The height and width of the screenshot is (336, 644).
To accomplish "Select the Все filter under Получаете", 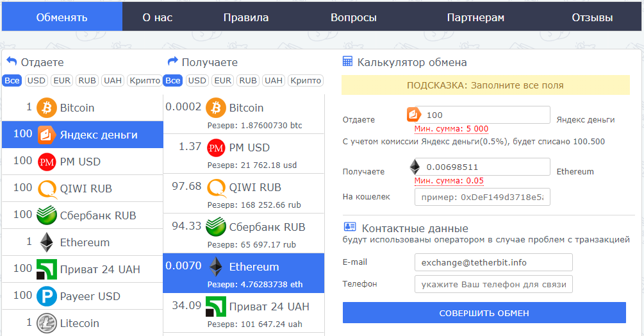I will (173, 81).
